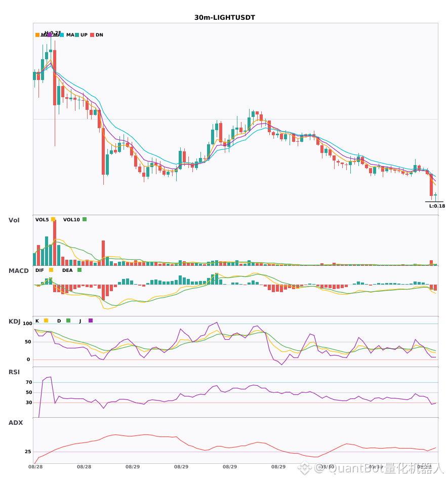Click the 30 level on RSI axis
This screenshot has height=481, width=448.
[x=29, y=403]
